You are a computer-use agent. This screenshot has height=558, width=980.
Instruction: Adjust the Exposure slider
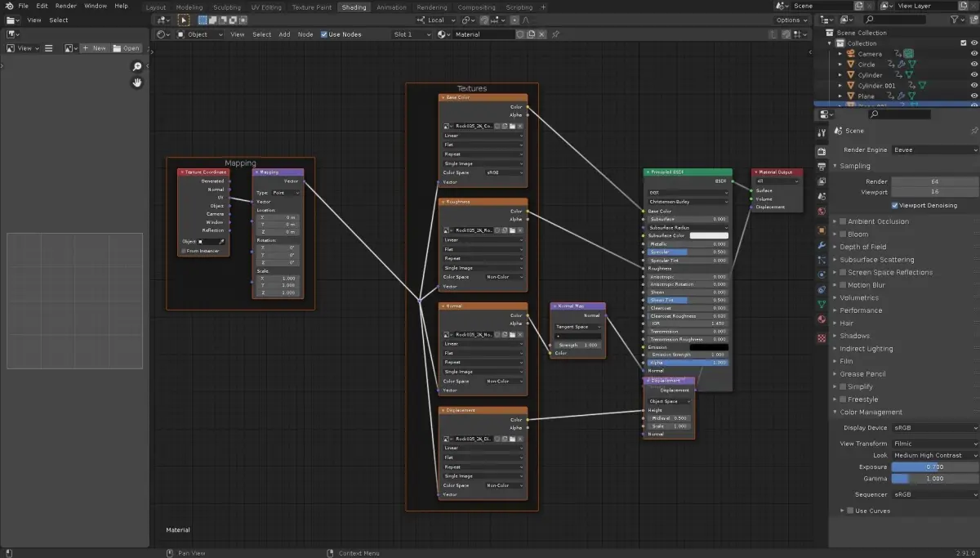[935, 466]
